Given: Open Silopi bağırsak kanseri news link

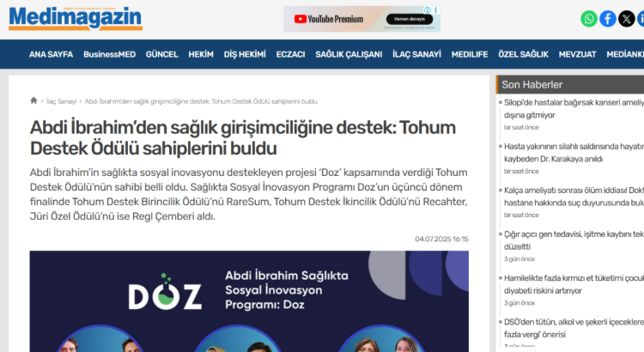Looking at the screenshot, I should pos(574,109).
